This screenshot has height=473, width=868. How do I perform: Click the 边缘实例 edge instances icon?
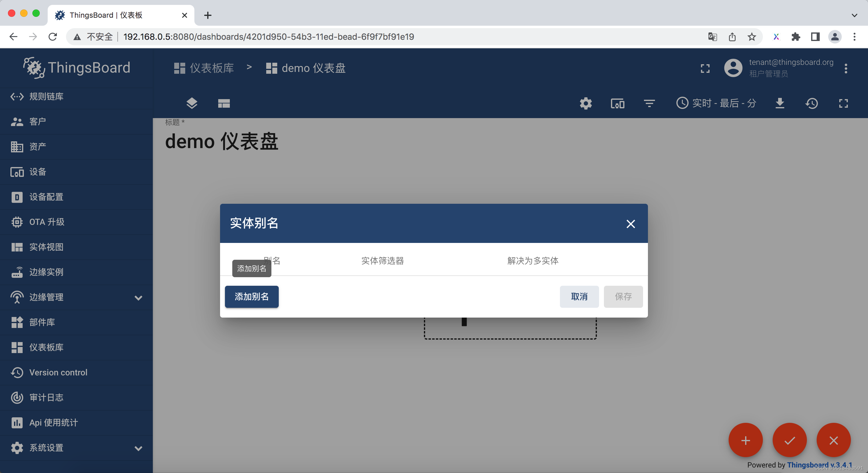pyautogui.click(x=17, y=272)
